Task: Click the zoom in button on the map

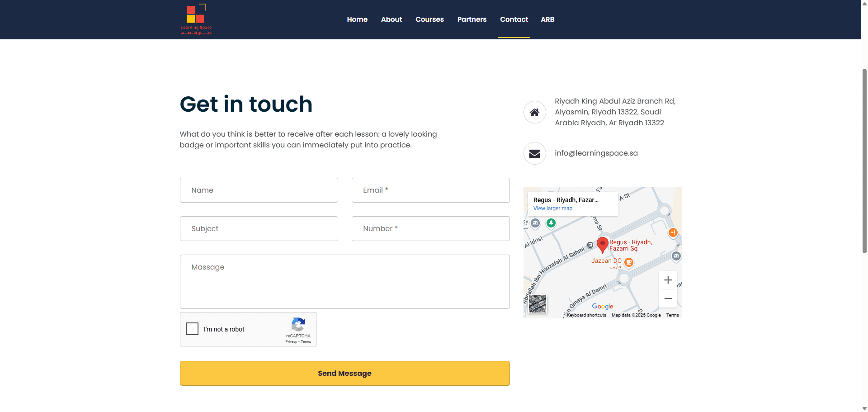Action: (668, 280)
